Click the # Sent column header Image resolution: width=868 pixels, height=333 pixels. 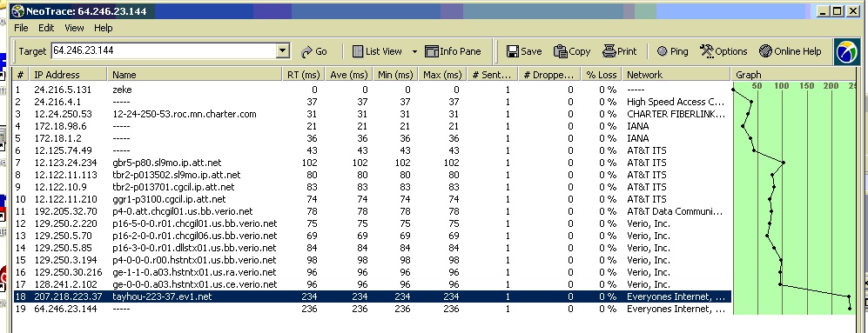[492, 75]
